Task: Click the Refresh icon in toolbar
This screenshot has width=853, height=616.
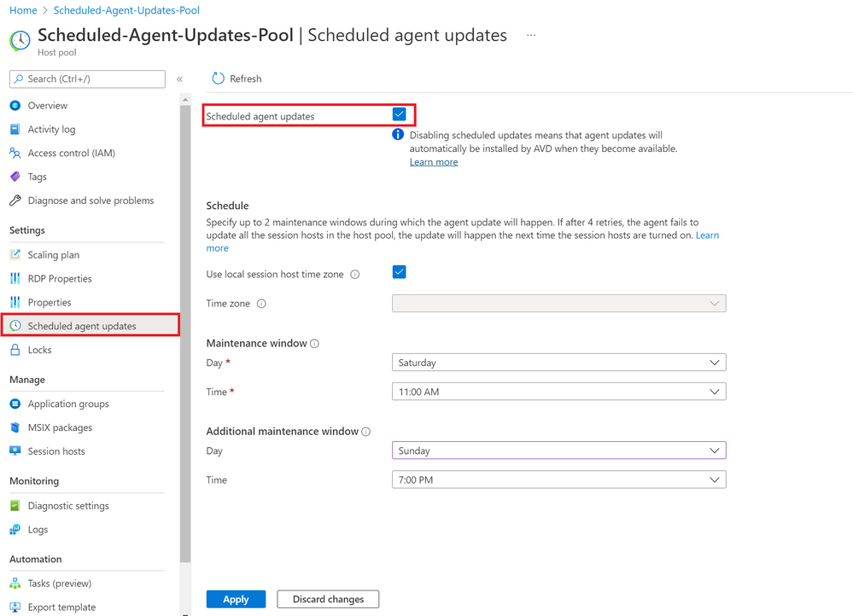Action: [x=218, y=78]
